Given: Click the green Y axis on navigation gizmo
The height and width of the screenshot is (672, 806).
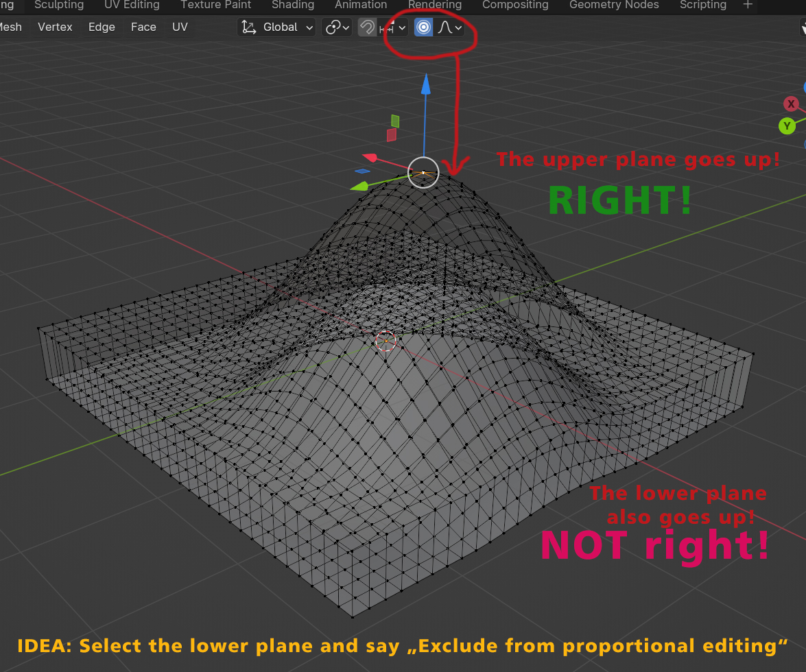Looking at the screenshot, I should pos(787,126).
